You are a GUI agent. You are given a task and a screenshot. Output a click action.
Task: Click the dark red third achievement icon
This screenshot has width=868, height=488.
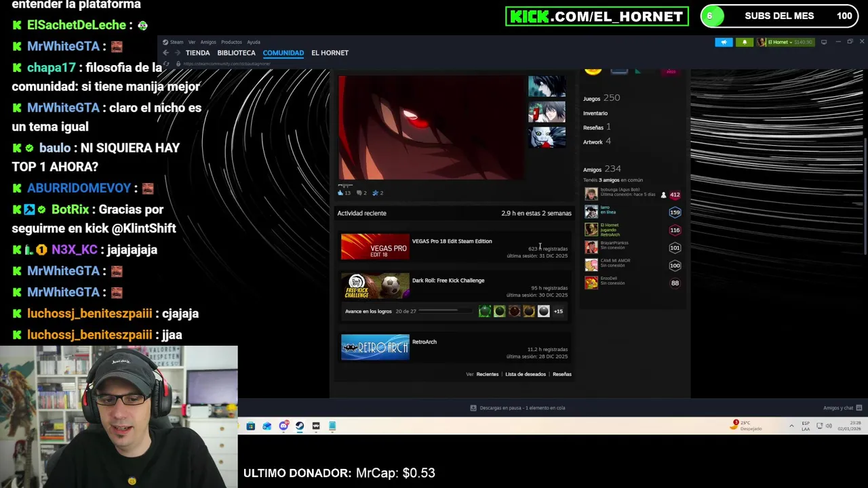point(514,311)
